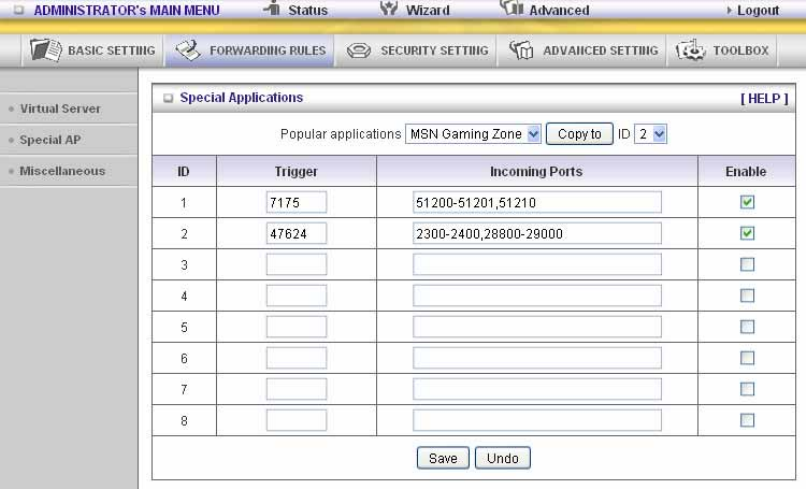Click the Toolbox gear icon

click(690, 50)
